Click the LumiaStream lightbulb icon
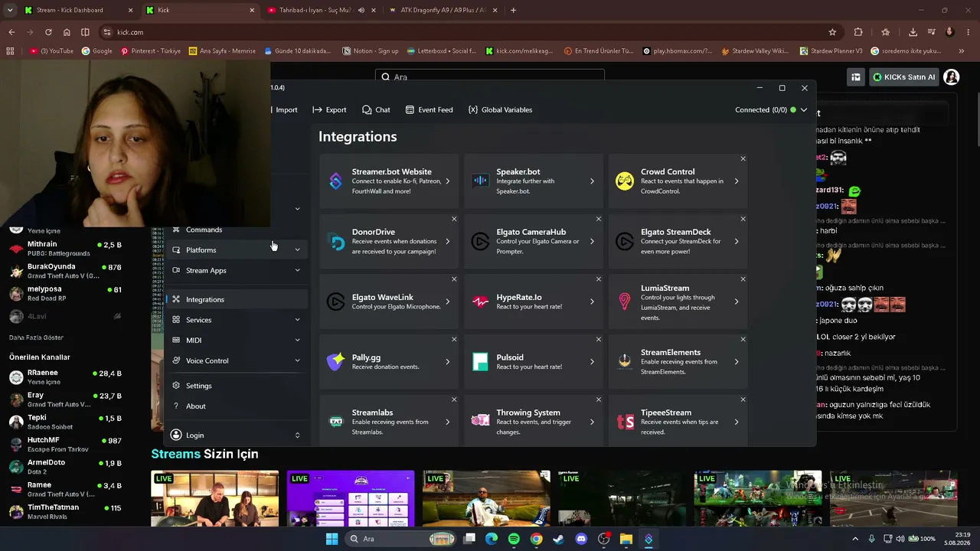This screenshot has width=980, height=551. pyautogui.click(x=625, y=302)
